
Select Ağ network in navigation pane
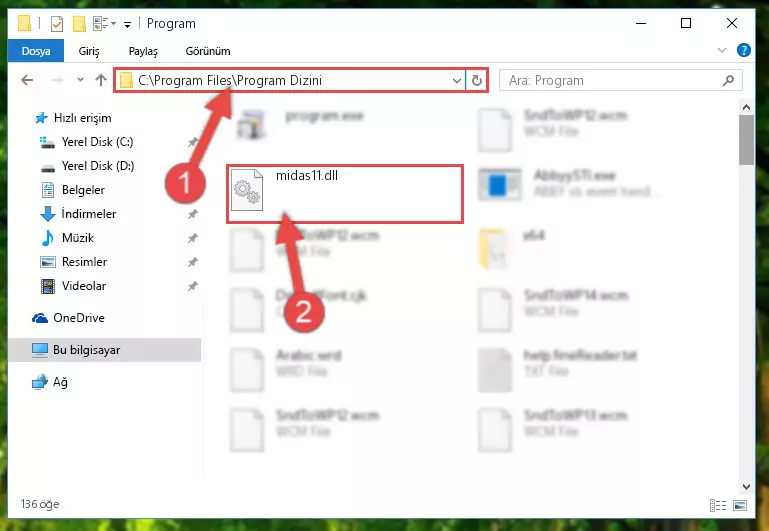coord(60,382)
